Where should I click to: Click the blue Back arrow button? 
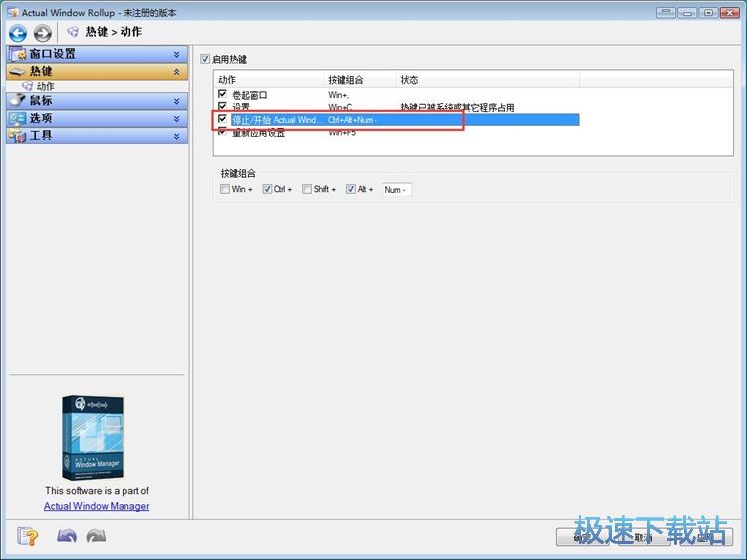point(18,33)
